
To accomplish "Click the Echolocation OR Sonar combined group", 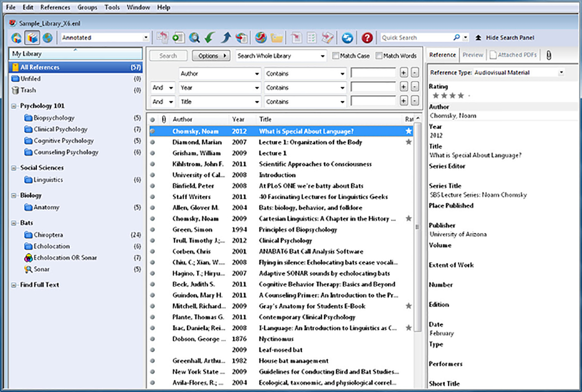I will [65, 258].
